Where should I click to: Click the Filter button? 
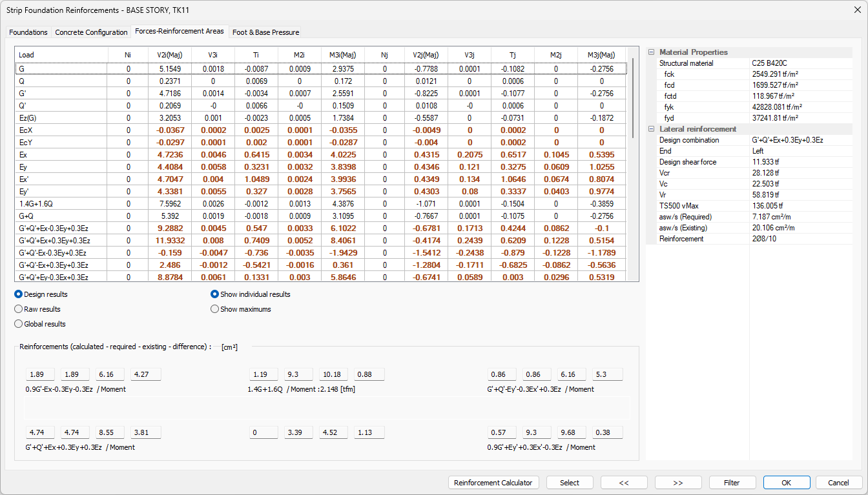tap(732, 483)
